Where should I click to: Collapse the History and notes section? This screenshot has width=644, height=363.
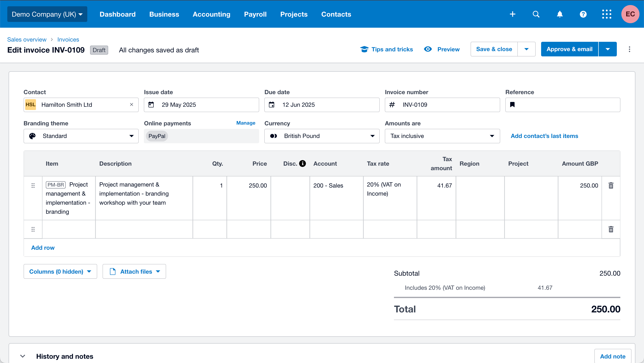22,356
